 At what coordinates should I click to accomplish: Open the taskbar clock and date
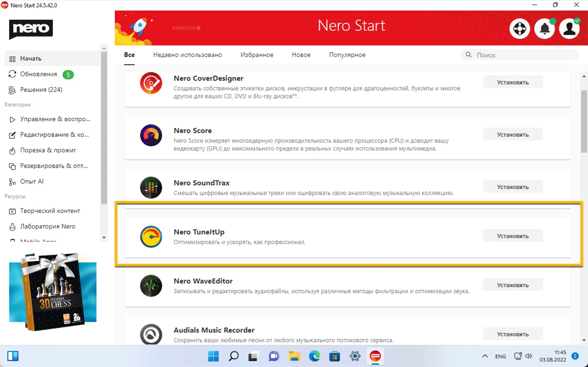(x=553, y=356)
